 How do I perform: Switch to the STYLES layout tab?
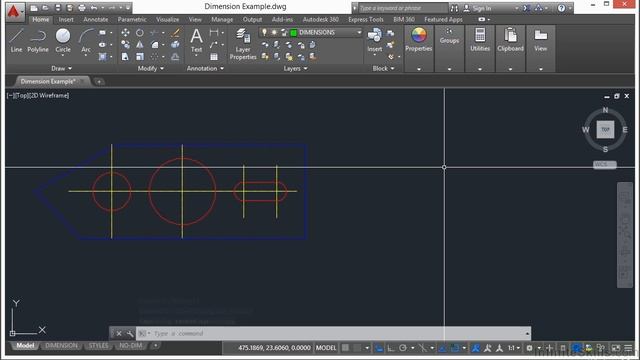click(x=98, y=346)
